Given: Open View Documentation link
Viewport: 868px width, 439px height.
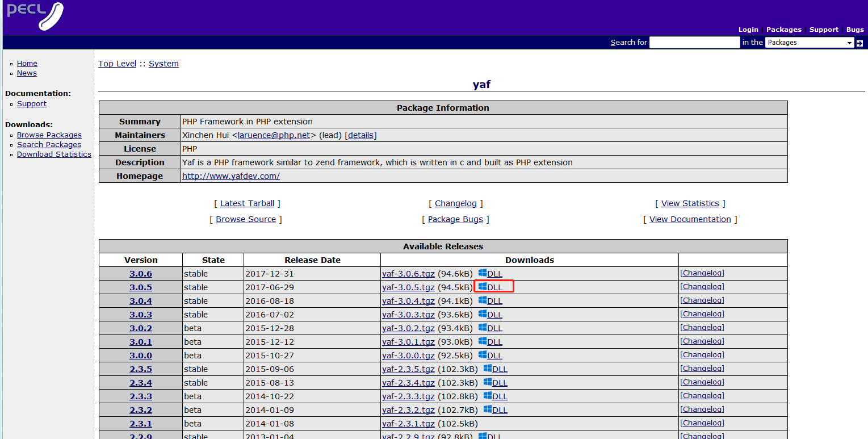Looking at the screenshot, I should 690,219.
